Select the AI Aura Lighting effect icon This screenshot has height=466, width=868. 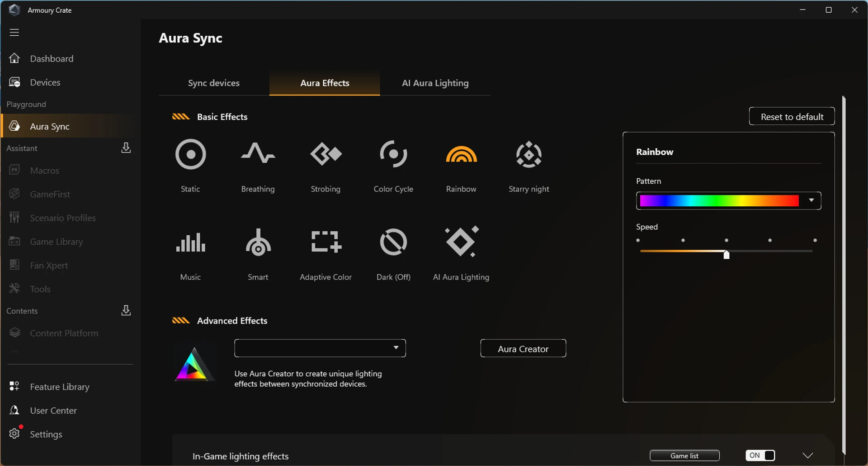pyautogui.click(x=461, y=241)
